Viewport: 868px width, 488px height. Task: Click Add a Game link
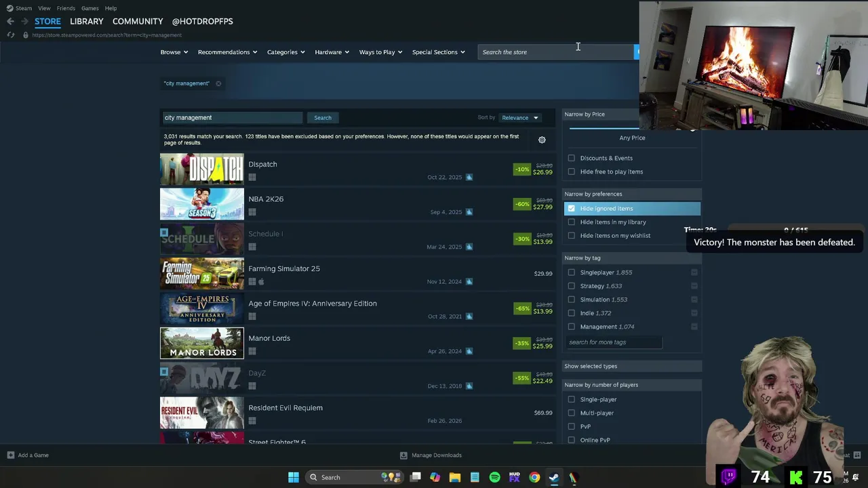(x=33, y=455)
